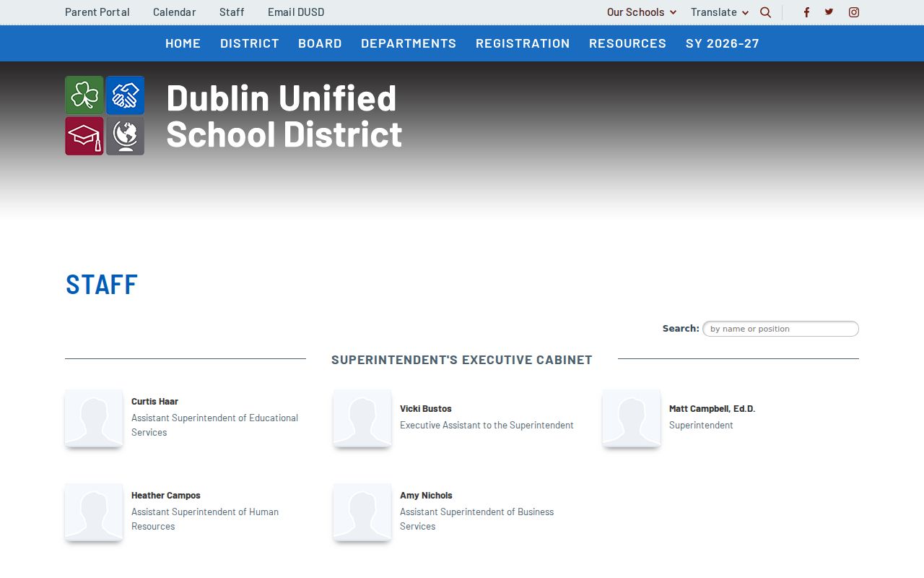
Task: Focus the staff search input field
Action: point(780,329)
